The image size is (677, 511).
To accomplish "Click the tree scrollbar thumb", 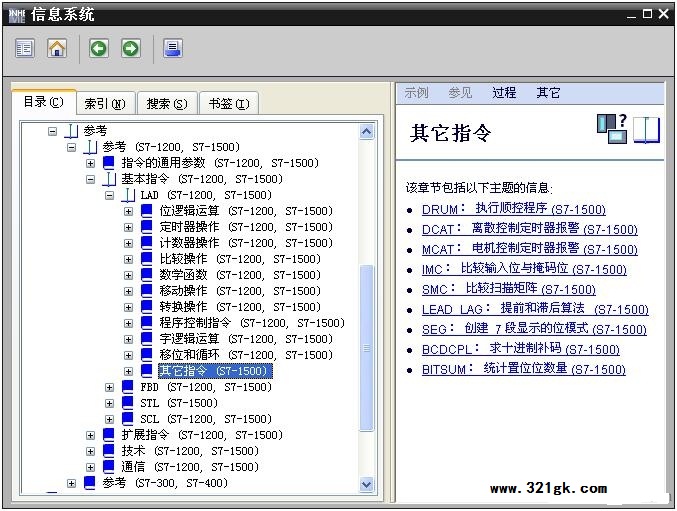I will click(367, 348).
